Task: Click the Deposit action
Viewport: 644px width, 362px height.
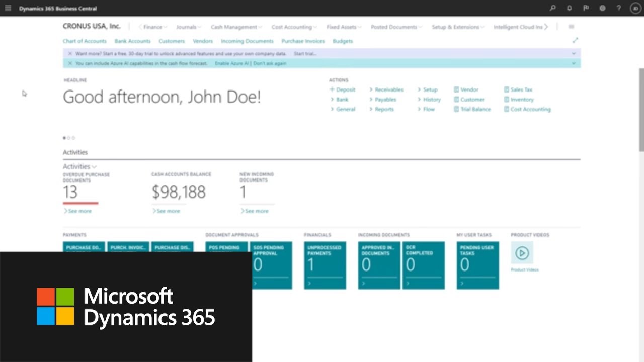Action: (343, 89)
